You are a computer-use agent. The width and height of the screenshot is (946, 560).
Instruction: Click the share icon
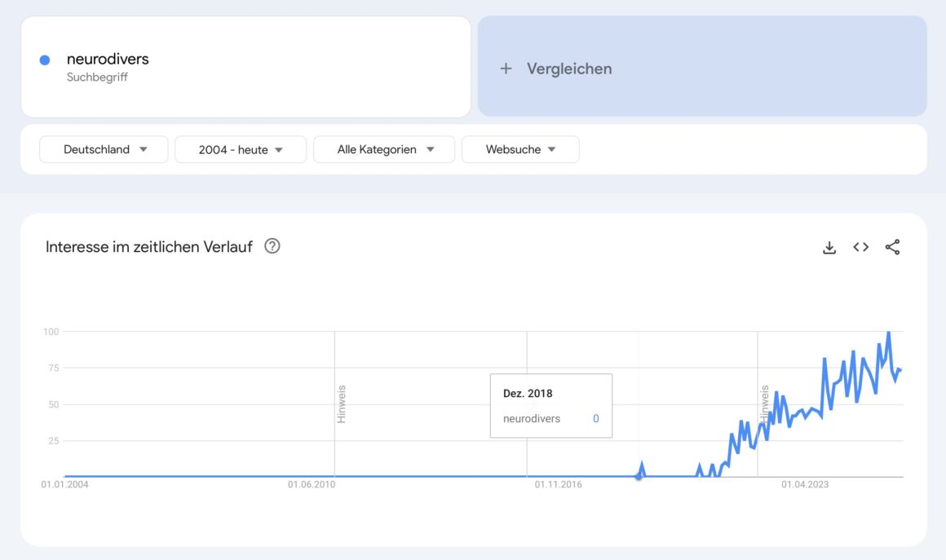tap(893, 247)
